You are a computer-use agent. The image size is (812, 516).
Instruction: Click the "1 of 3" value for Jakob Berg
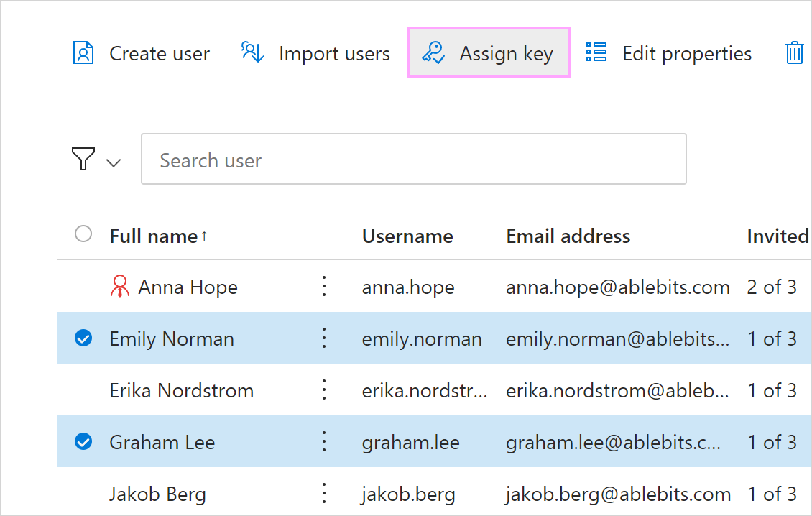pyautogui.click(x=772, y=494)
